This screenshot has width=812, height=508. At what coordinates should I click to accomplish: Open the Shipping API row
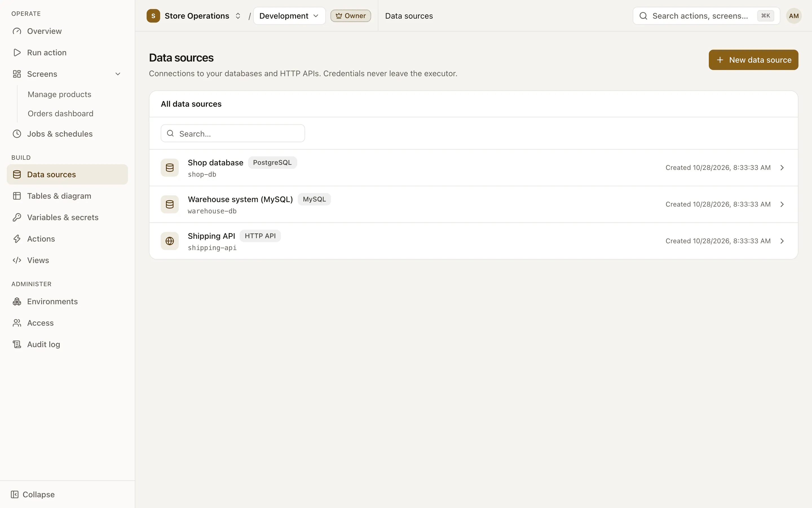473,241
